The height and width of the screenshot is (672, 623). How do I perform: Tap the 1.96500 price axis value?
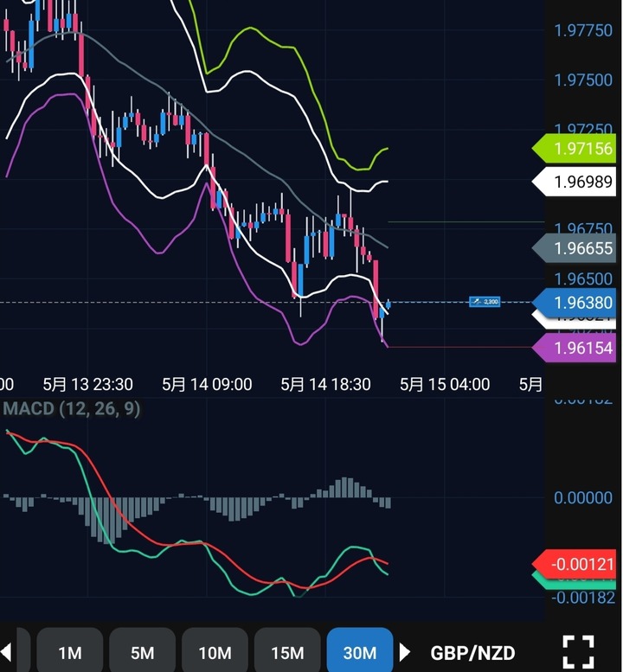[583, 279]
